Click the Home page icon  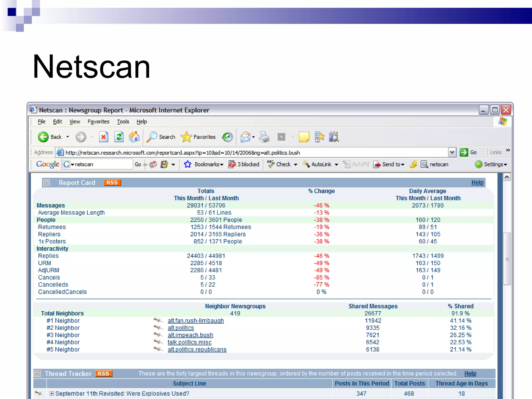point(134,137)
